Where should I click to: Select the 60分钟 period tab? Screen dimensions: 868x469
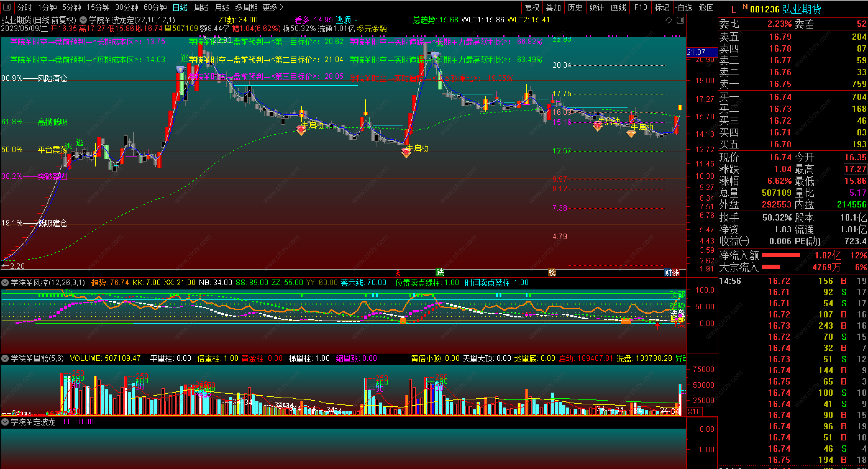click(x=155, y=7)
